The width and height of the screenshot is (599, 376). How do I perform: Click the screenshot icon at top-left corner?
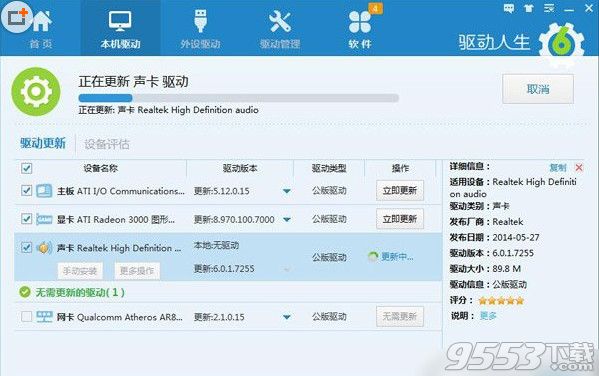pyautogui.click(x=17, y=17)
